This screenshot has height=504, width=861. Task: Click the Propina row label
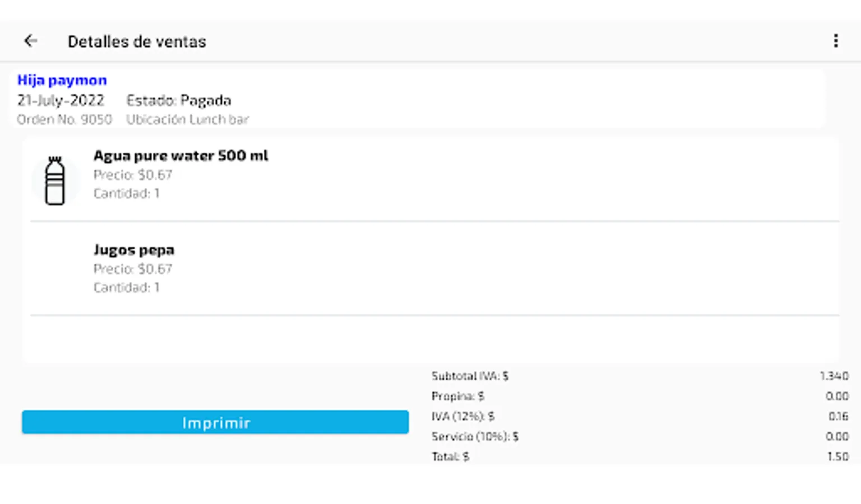(457, 396)
